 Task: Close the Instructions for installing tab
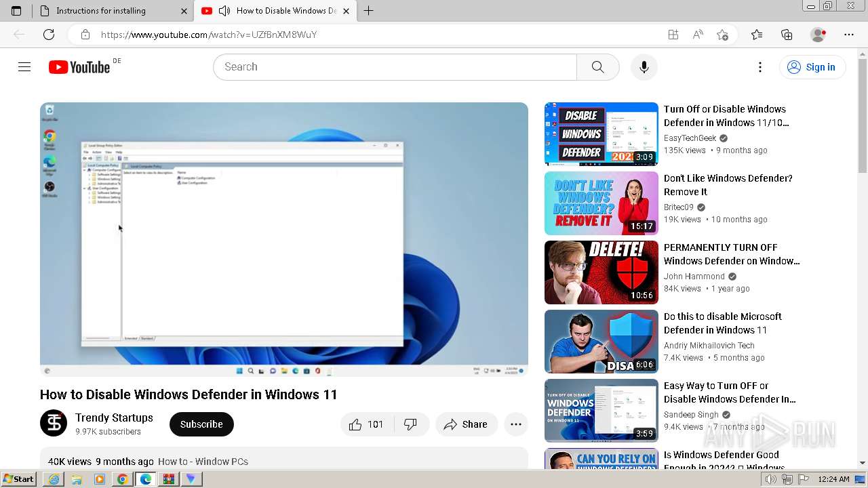(x=184, y=11)
